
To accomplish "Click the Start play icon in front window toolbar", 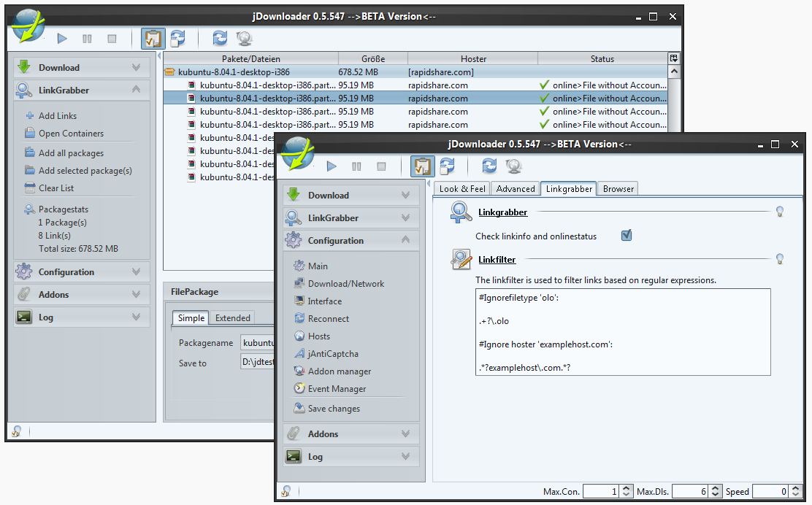I will [332, 166].
